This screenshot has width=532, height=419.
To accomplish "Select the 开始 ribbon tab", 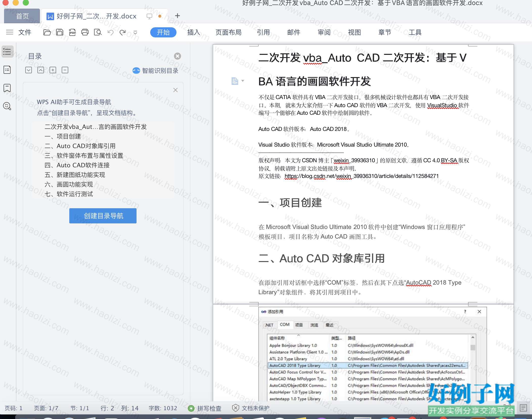I will click(x=163, y=32).
